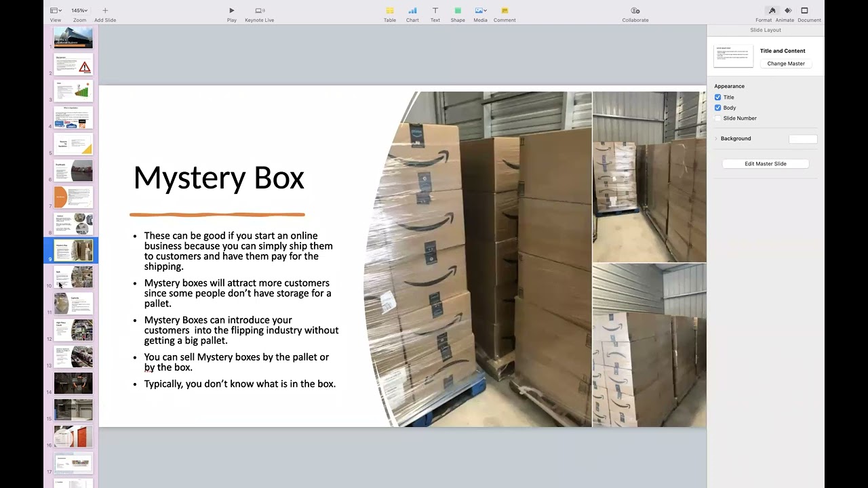Click the Collaborate icon

tap(635, 10)
